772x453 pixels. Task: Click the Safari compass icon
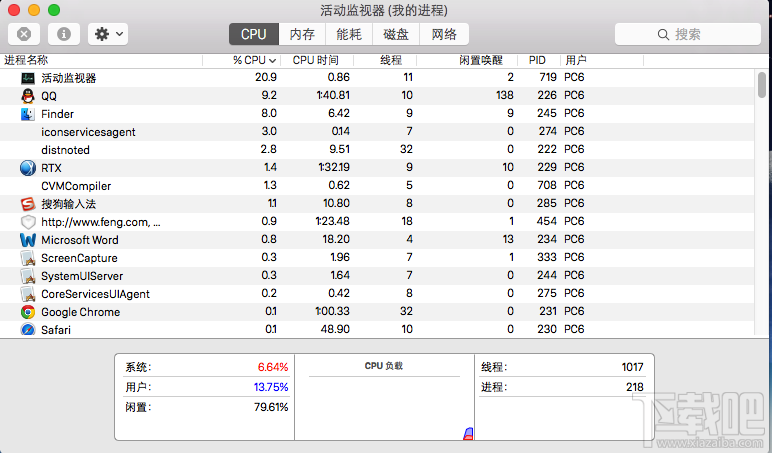tap(27, 330)
